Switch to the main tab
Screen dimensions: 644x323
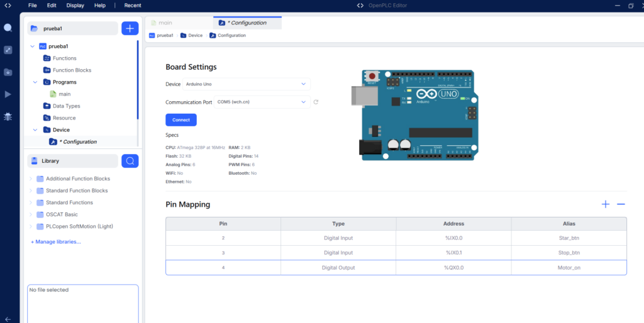pyautogui.click(x=179, y=23)
